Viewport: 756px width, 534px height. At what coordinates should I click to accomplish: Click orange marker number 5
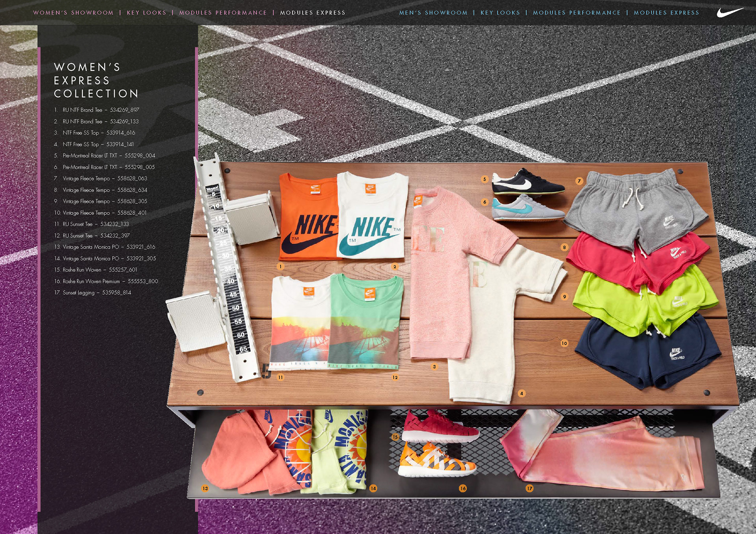(485, 179)
